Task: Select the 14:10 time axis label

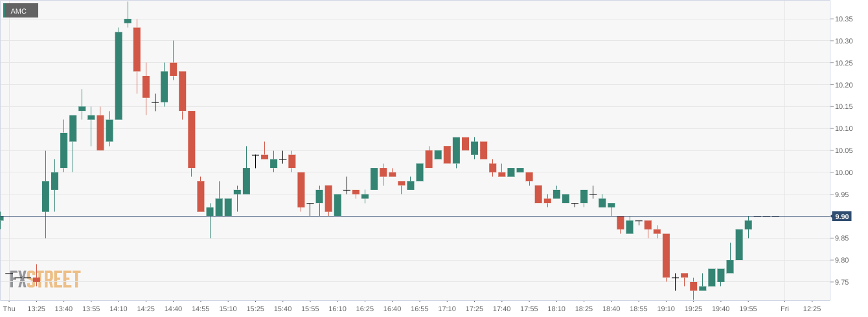Action: 119,309
